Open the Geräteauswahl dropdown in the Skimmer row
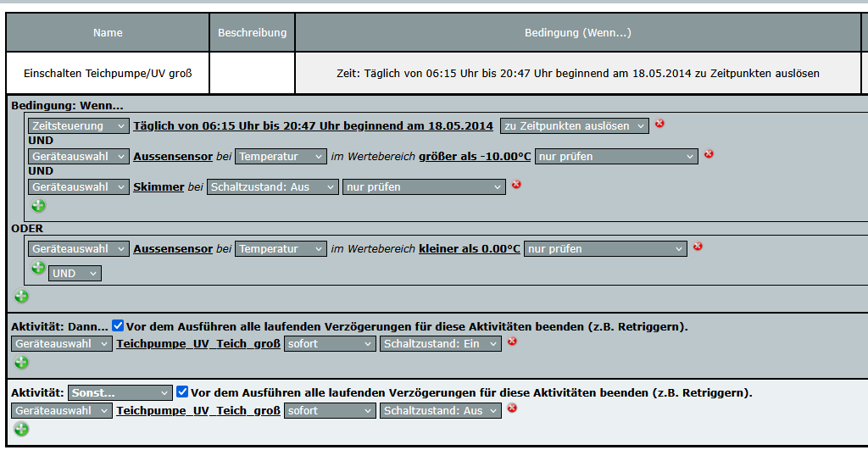The width and height of the screenshot is (868, 450). click(x=79, y=187)
